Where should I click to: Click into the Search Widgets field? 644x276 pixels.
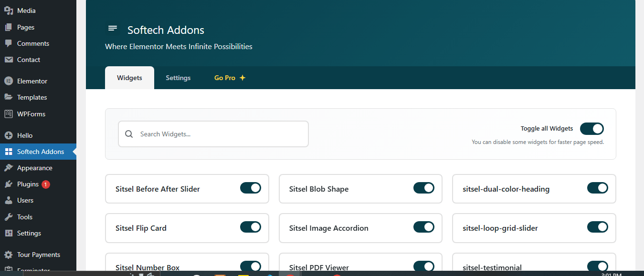pos(213,134)
